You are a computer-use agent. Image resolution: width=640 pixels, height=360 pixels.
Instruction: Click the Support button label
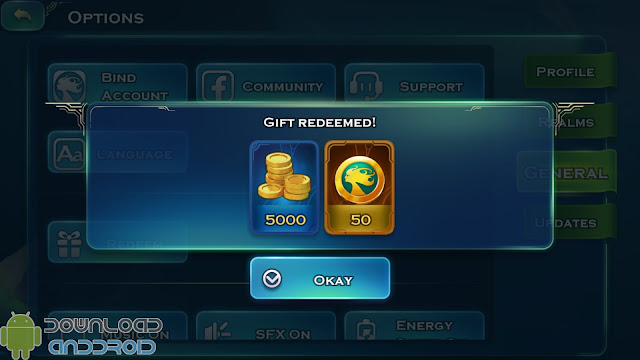coord(431,87)
